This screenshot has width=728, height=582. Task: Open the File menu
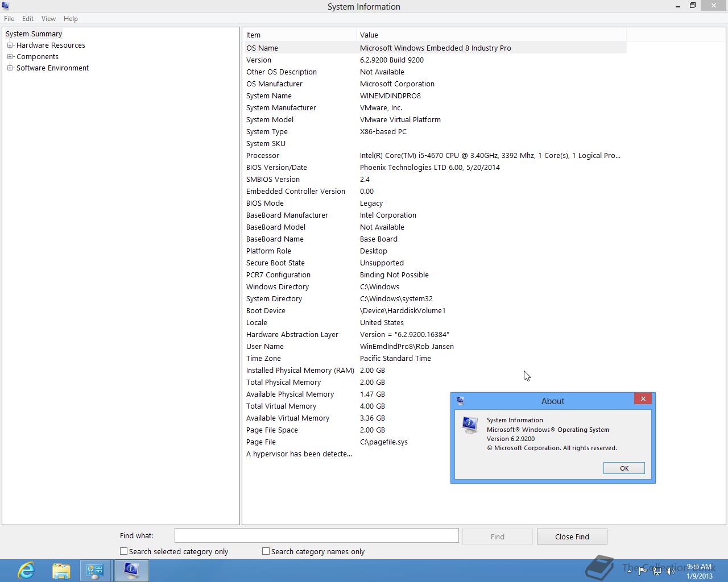9,18
